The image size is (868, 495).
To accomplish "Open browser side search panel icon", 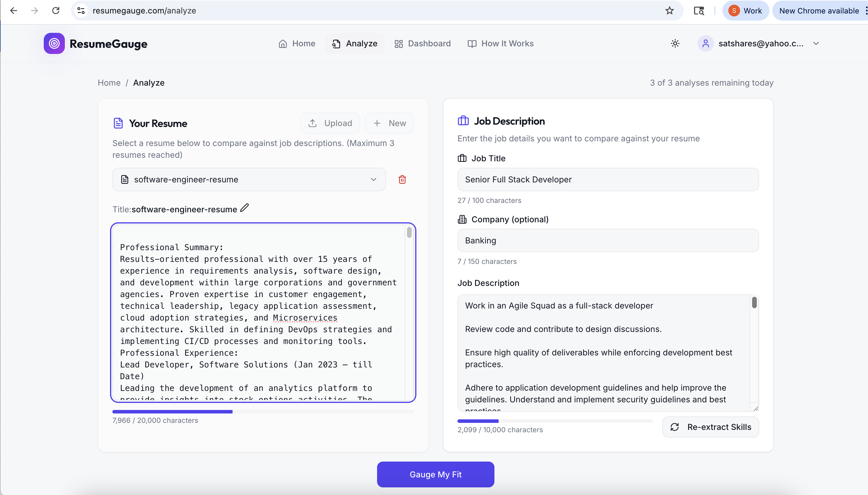I will [x=699, y=11].
